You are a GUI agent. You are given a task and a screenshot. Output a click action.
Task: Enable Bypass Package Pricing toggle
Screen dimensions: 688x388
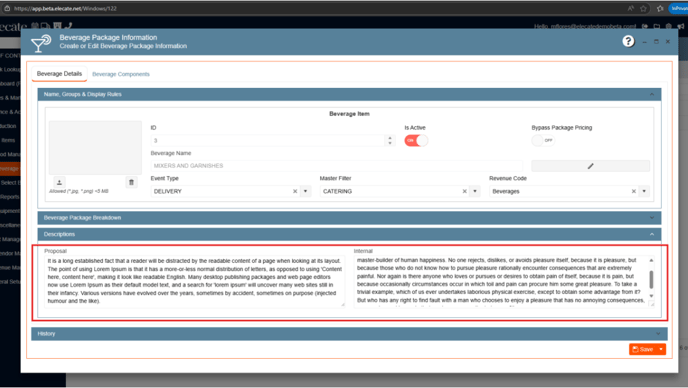[x=543, y=140]
